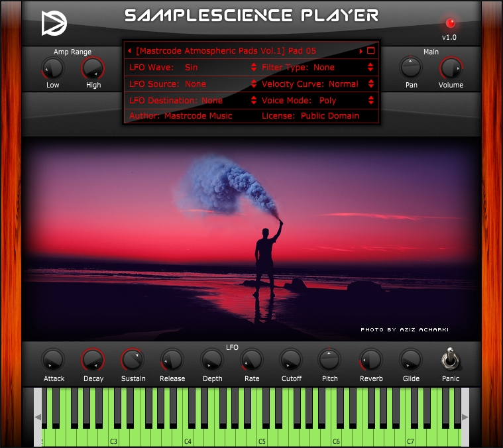Viewport: 503px width, 448px height.
Task: Click the square preset menu icon
Action: click(x=371, y=50)
